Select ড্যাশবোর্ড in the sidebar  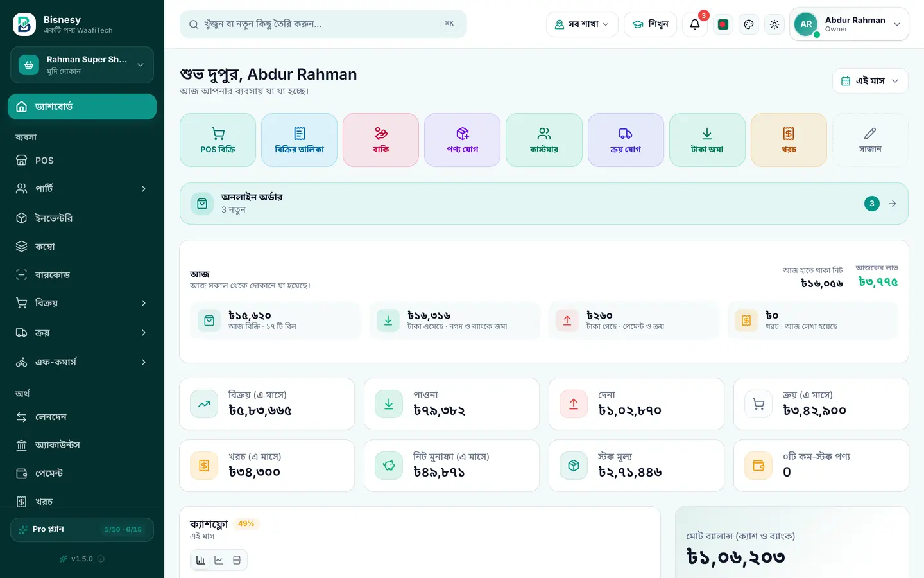click(82, 107)
